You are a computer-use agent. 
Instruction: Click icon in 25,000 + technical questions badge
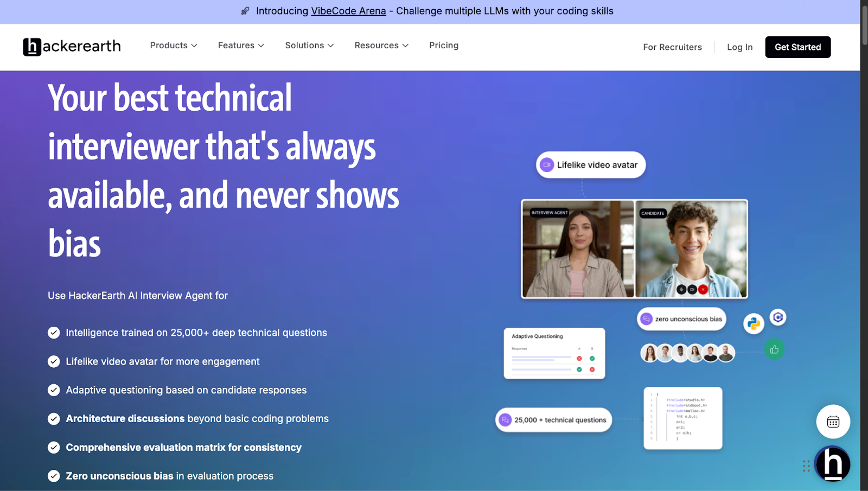[505, 420]
